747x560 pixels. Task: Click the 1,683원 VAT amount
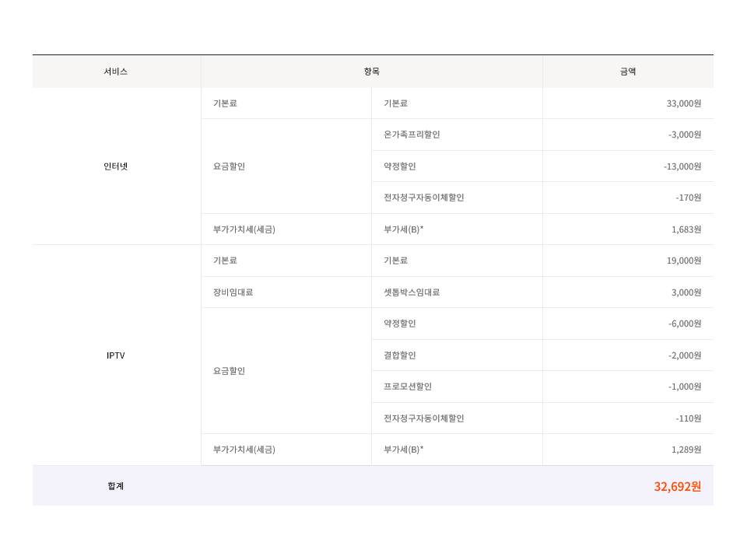click(686, 229)
